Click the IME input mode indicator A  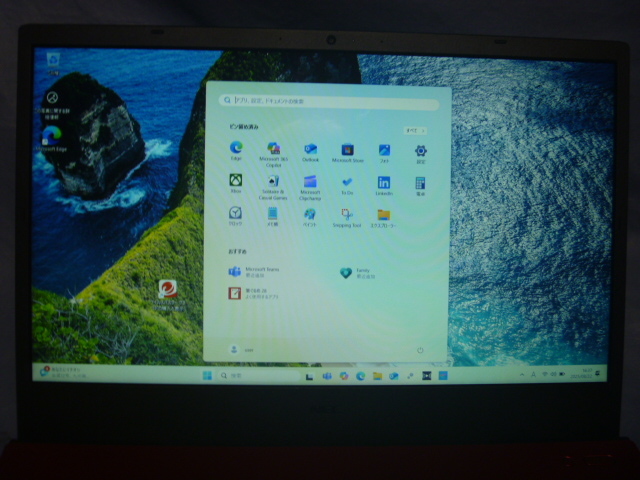coord(533,374)
